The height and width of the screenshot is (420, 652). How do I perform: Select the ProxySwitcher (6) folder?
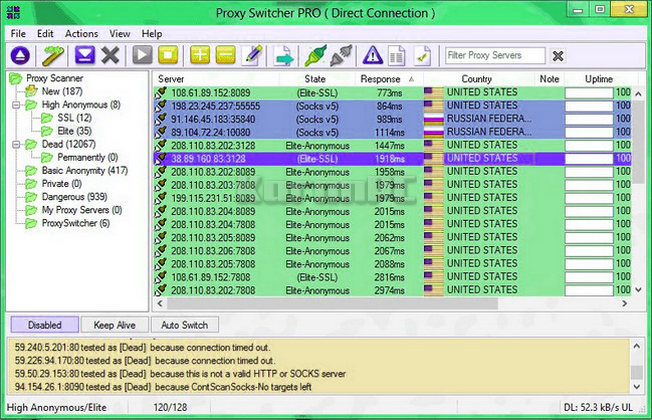(76, 223)
